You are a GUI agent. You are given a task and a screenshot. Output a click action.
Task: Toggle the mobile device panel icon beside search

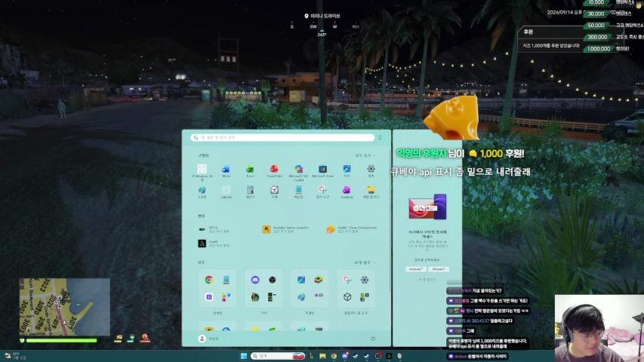[381, 137]
